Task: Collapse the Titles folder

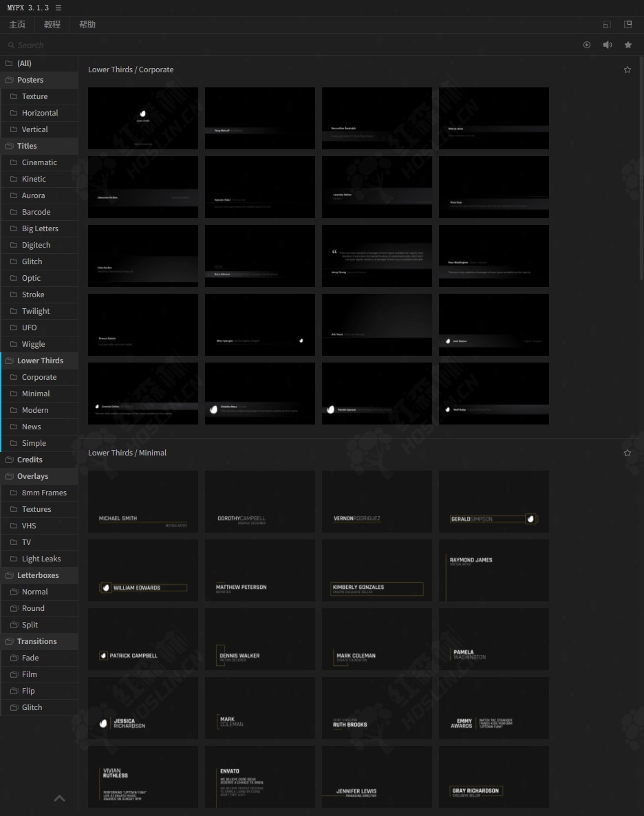Action: pos(39,147)
